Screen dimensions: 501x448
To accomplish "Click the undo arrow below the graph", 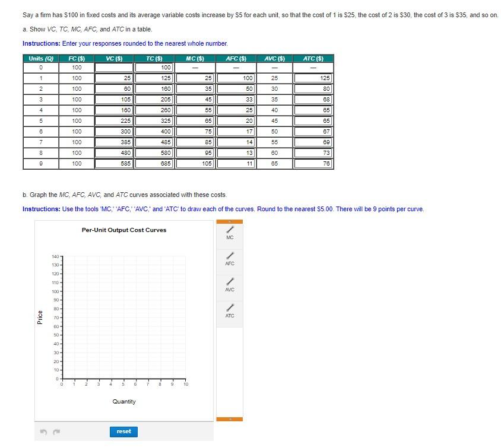I will coord(42,433).
